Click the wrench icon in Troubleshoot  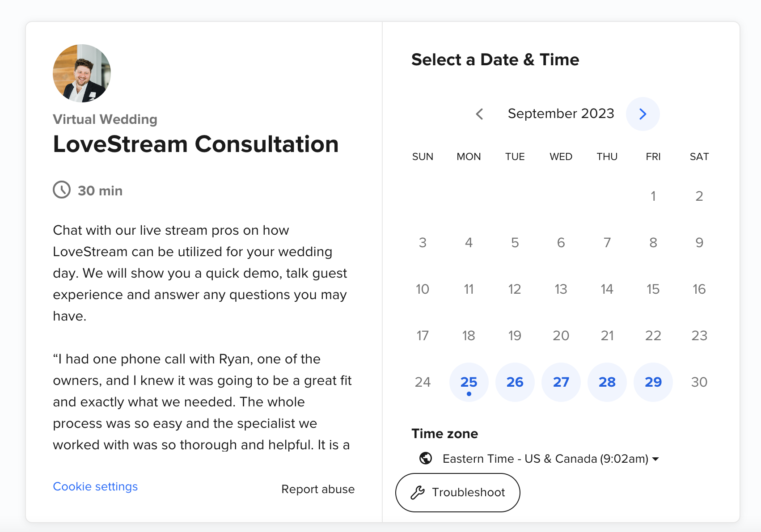(x=418, y=493)
